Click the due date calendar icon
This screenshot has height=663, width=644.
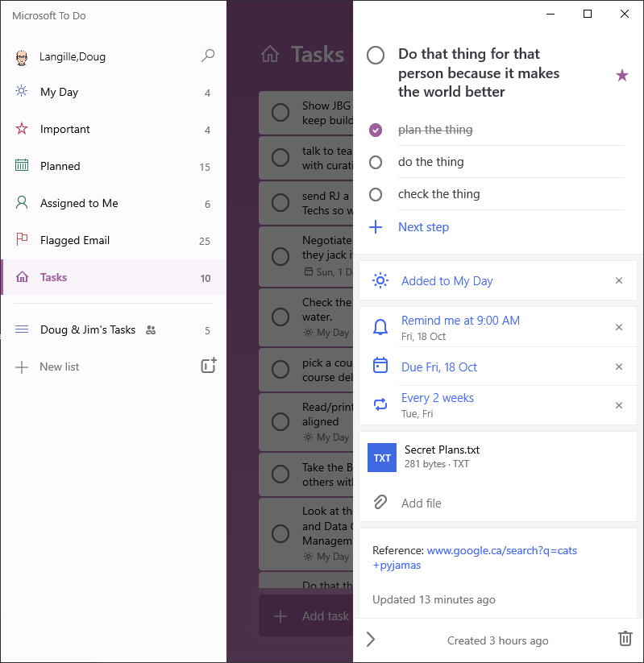click(380, 367)
